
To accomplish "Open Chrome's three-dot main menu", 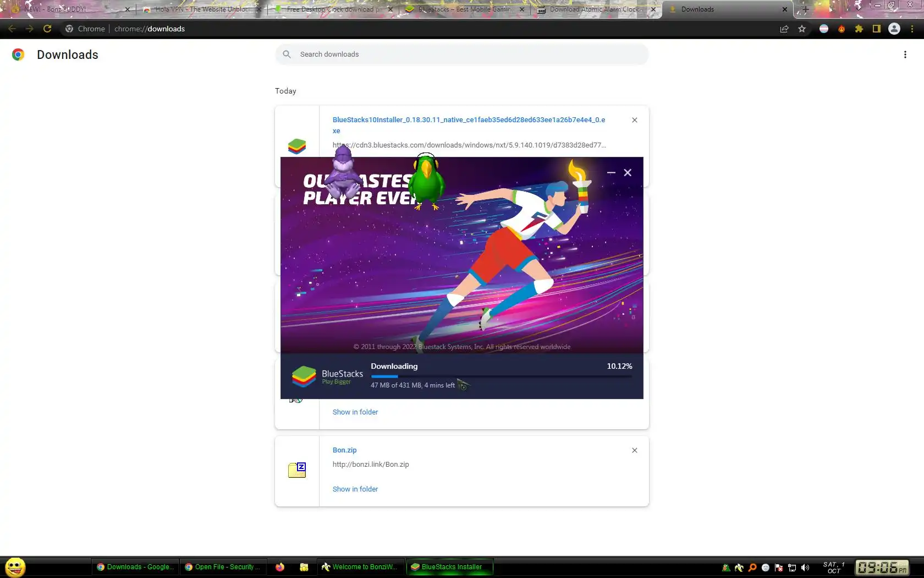I will click(x=912, y=29).
